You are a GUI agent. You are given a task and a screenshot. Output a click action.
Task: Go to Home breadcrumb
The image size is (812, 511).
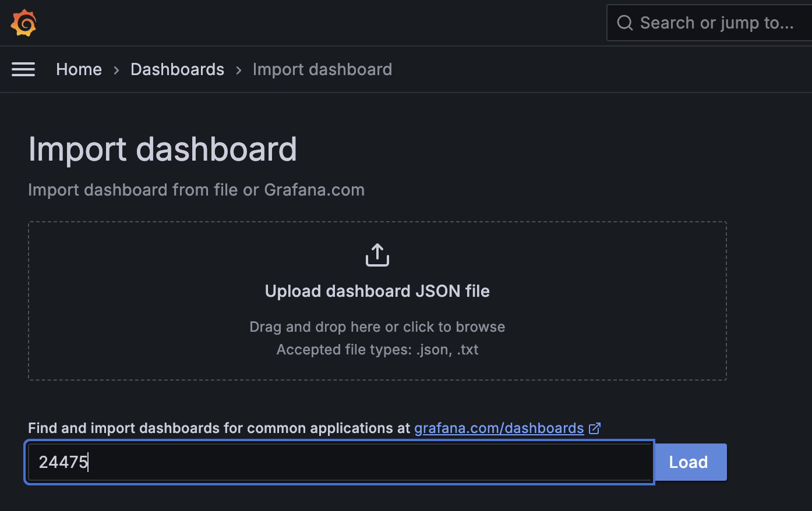coord(79,69)
